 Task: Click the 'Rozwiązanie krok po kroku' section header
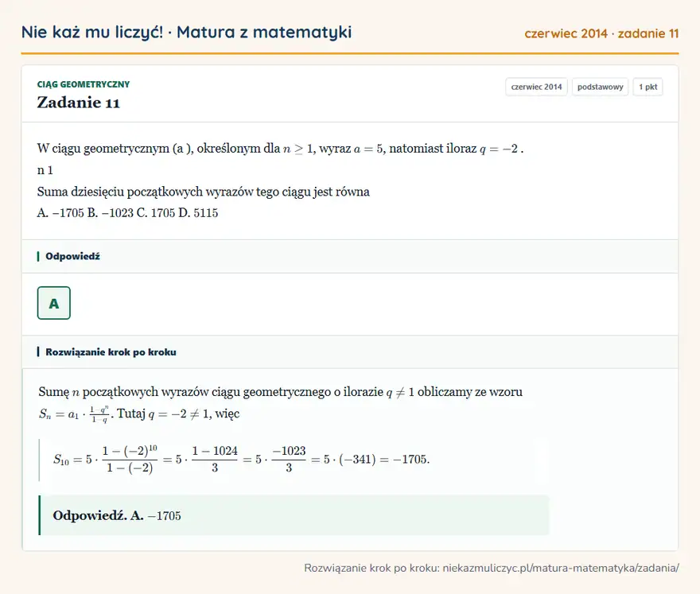click(x=350, y=352)
